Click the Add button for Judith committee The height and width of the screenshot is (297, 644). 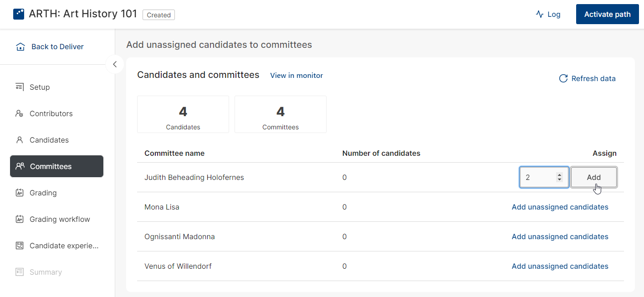pos(594,177)
